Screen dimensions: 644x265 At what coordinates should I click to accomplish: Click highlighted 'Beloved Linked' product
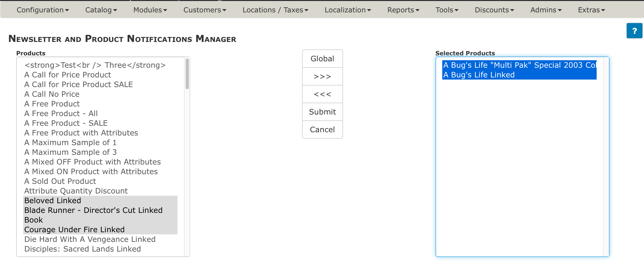[101, 200]
